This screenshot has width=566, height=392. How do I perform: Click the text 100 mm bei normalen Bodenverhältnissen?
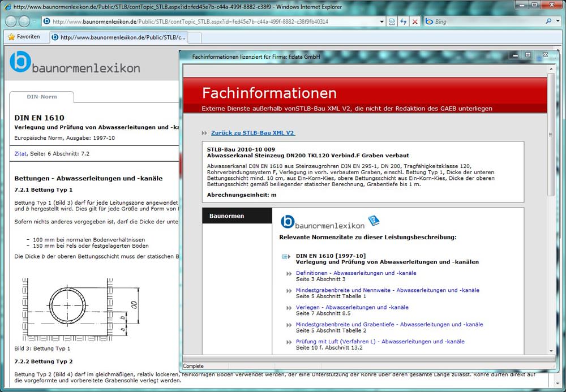point(89,239)
